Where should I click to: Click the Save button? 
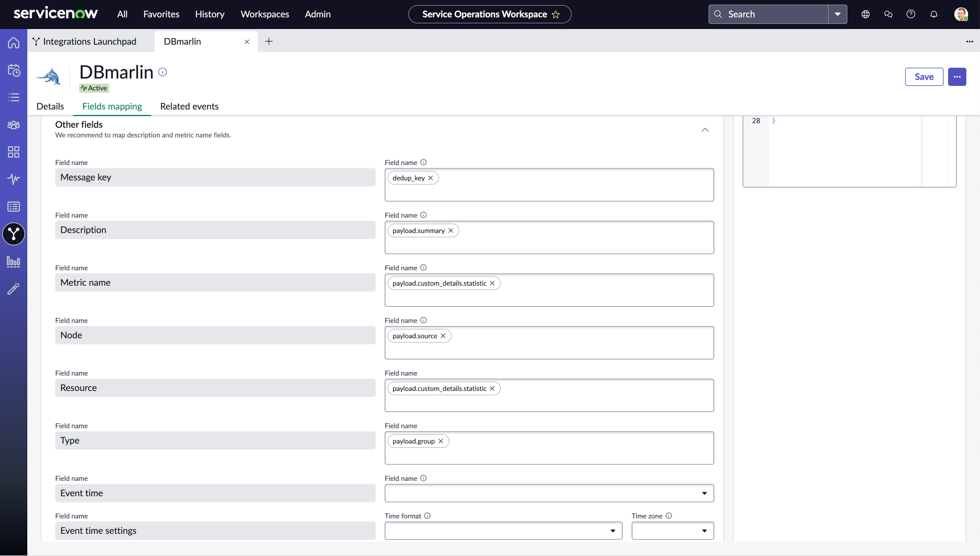924,77
